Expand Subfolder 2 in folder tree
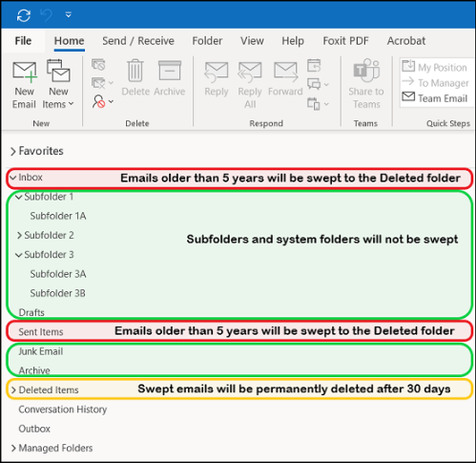The height and width of the screenshot is (463, 476). 19,236
